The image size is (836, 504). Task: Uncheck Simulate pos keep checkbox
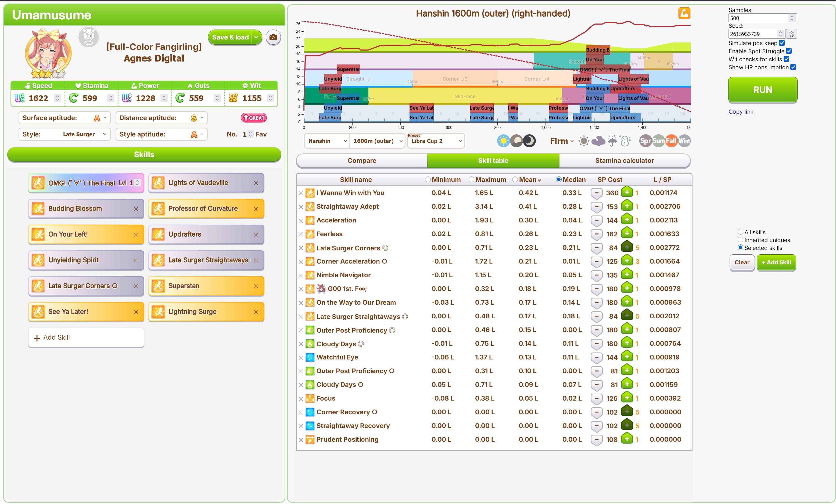pos(782,43)
